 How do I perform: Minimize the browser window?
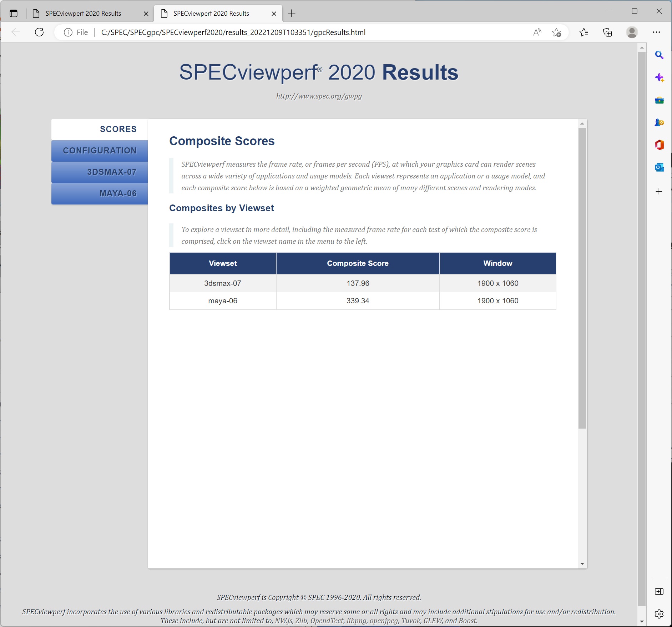point(610,11)
